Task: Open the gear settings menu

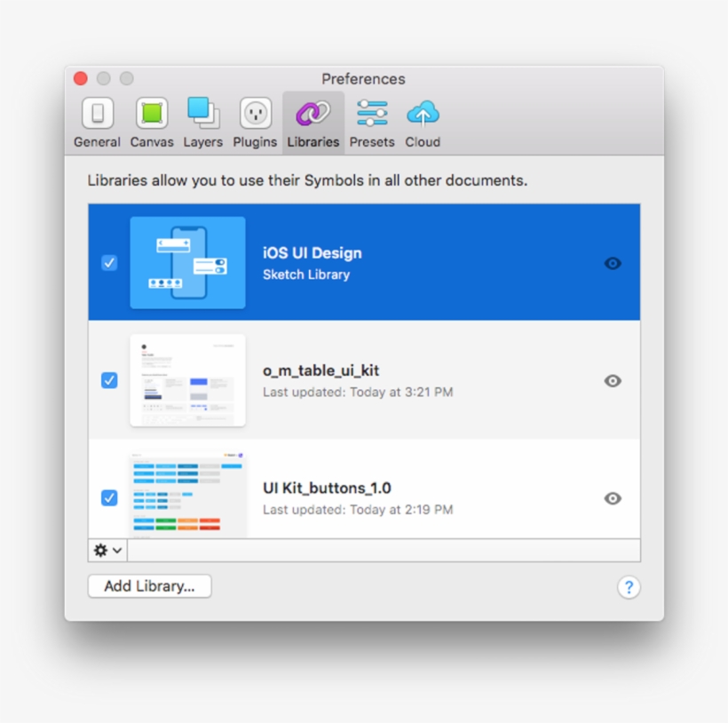Action: pos(102,551)
